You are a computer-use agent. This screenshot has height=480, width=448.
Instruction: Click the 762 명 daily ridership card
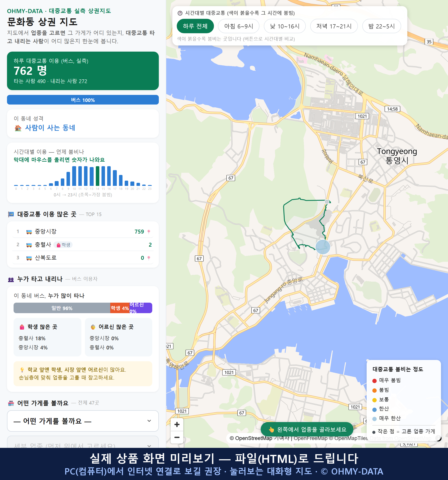point(83,71)
